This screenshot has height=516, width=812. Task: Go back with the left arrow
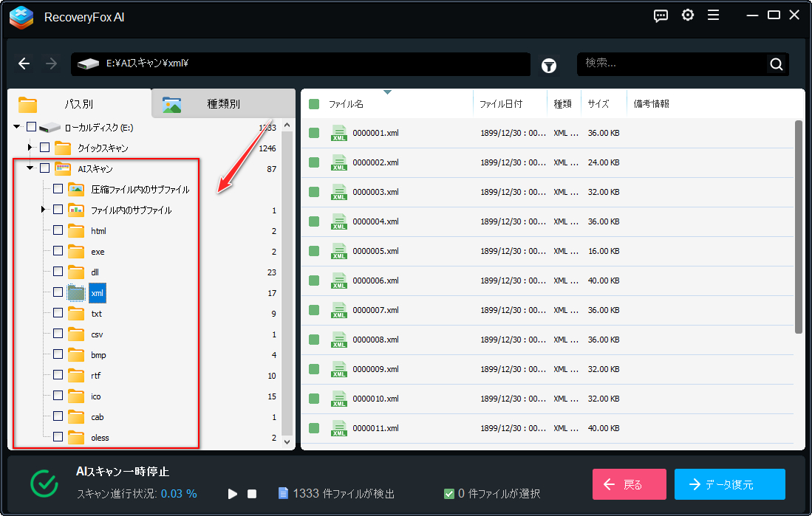pyautogui.click(x=24, y=64)
